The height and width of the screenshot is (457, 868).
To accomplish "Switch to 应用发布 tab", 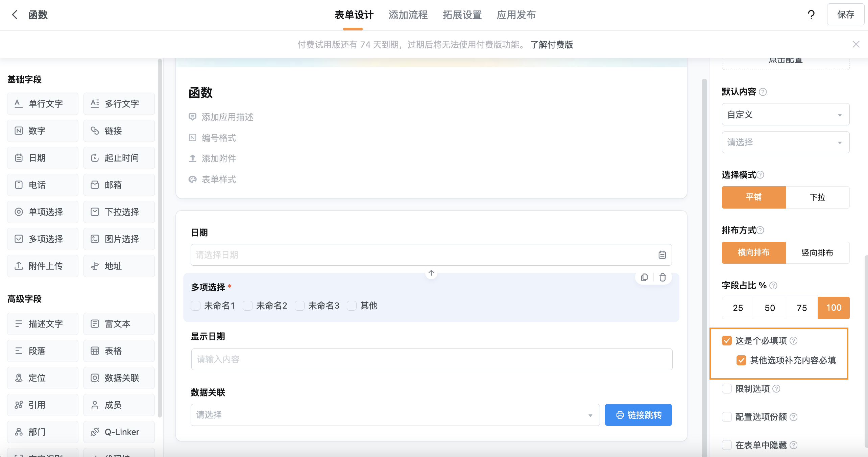I will click(516, 15).
